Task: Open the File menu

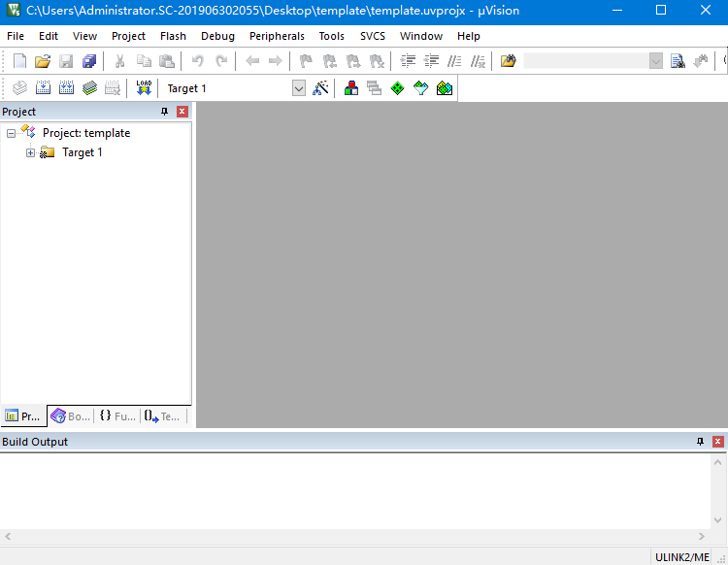Action: [x=16, y=36]
